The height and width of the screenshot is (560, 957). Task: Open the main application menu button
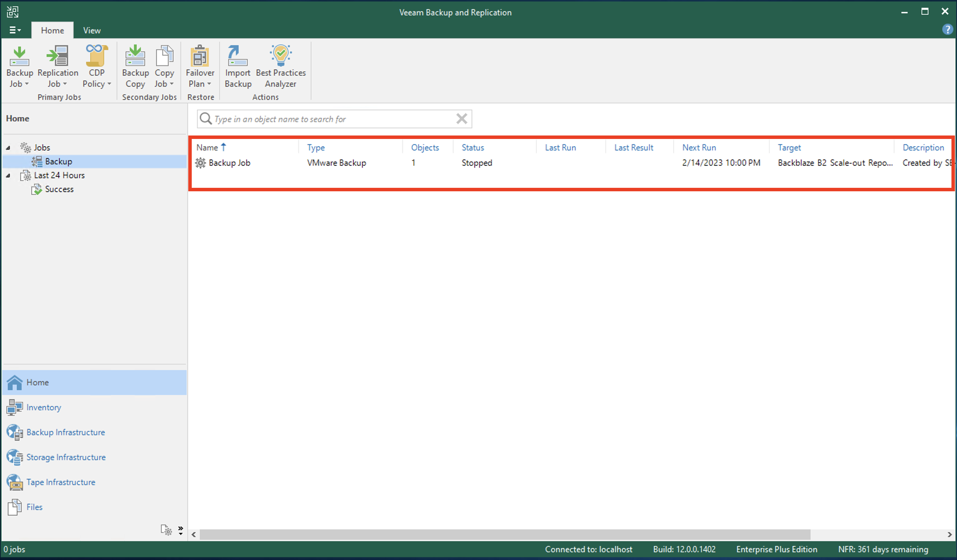(x=15, y=30)
